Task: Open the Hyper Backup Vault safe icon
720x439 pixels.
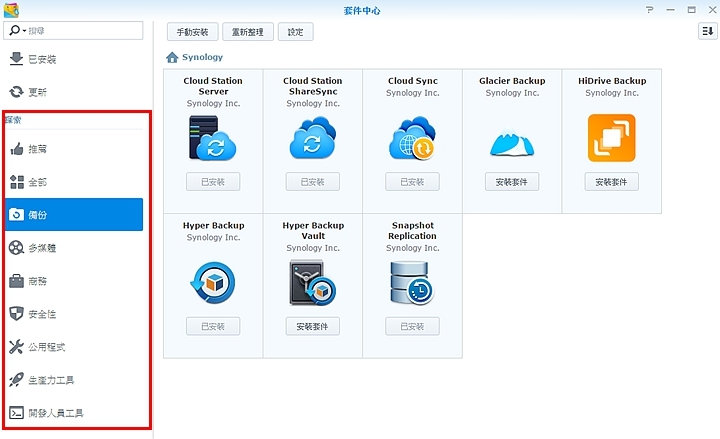Action: 313,282
